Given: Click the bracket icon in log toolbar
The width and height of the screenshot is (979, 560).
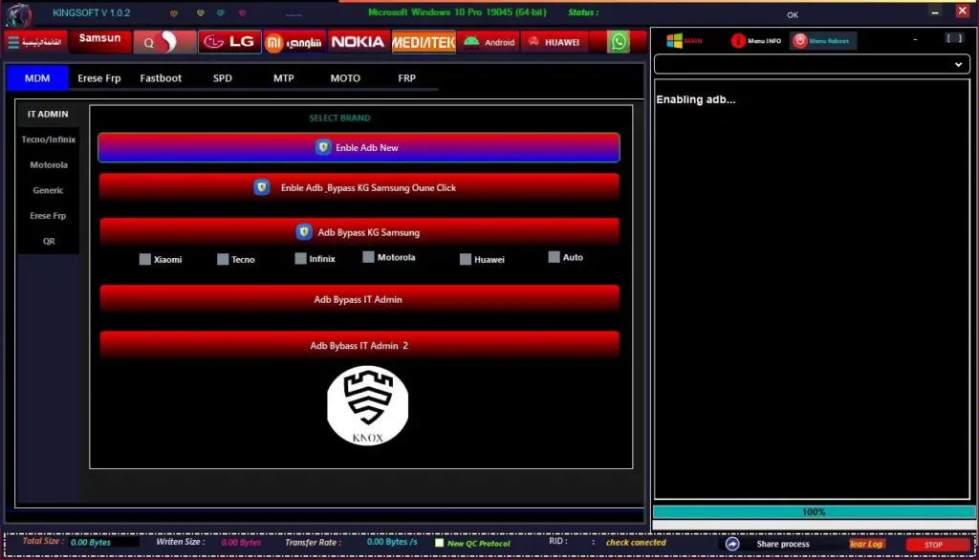Looking at the screenshot, I should 954,39.
